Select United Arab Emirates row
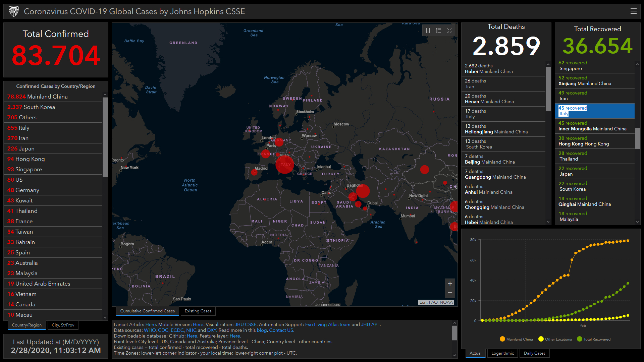This screenshot has width=644, height=362. [x=53, y=284]
